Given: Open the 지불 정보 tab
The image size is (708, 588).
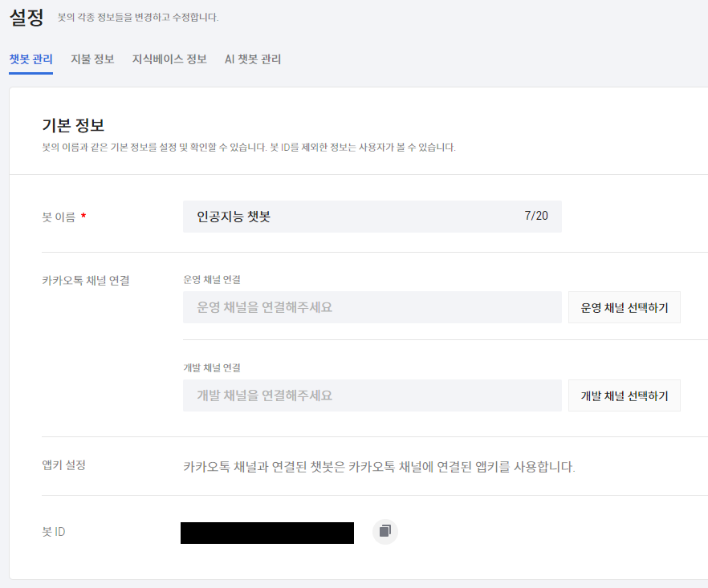Looking at the screenshot, I should (92, 59).
